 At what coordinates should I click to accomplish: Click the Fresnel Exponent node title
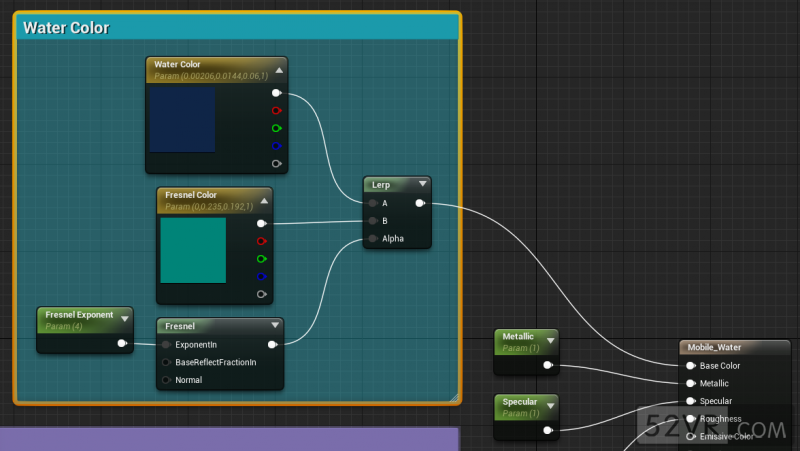point(78,315)
